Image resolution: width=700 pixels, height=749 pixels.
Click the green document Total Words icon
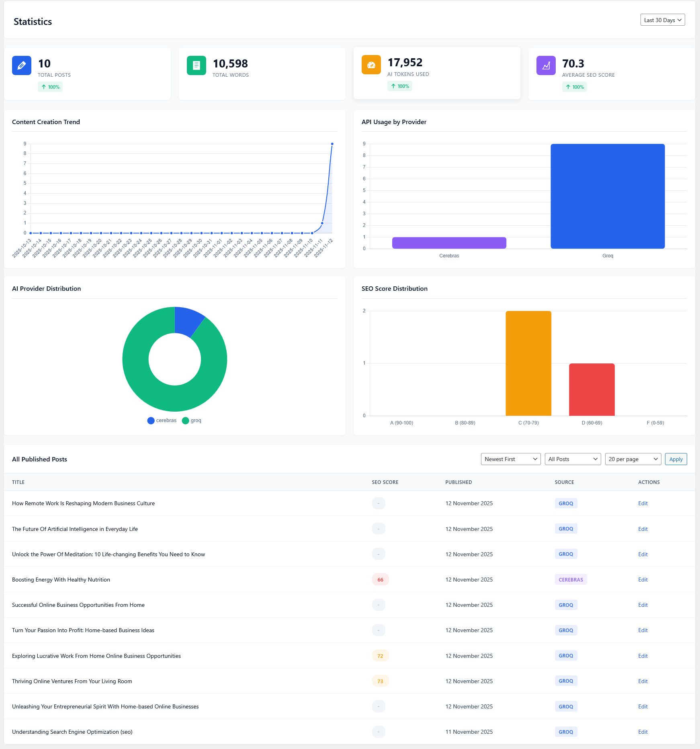click(x=196, y=65)
